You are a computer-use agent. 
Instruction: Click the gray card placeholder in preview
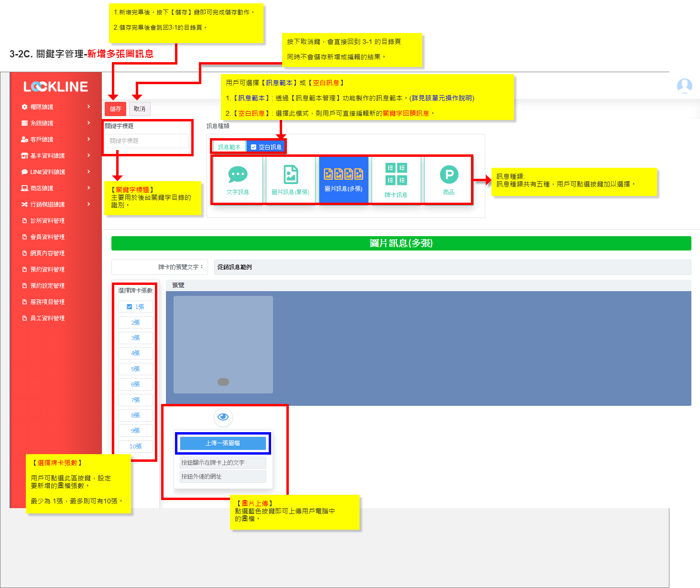point(223,345)
